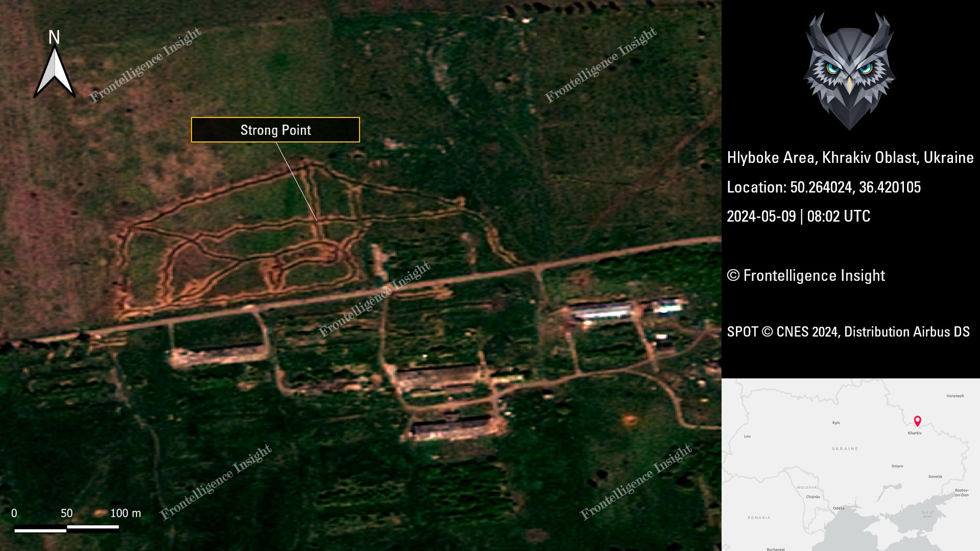This screenshot has height=551, width=980.
Task: Click the scale bar at bottom left
Action: click(x=66, y=528)
